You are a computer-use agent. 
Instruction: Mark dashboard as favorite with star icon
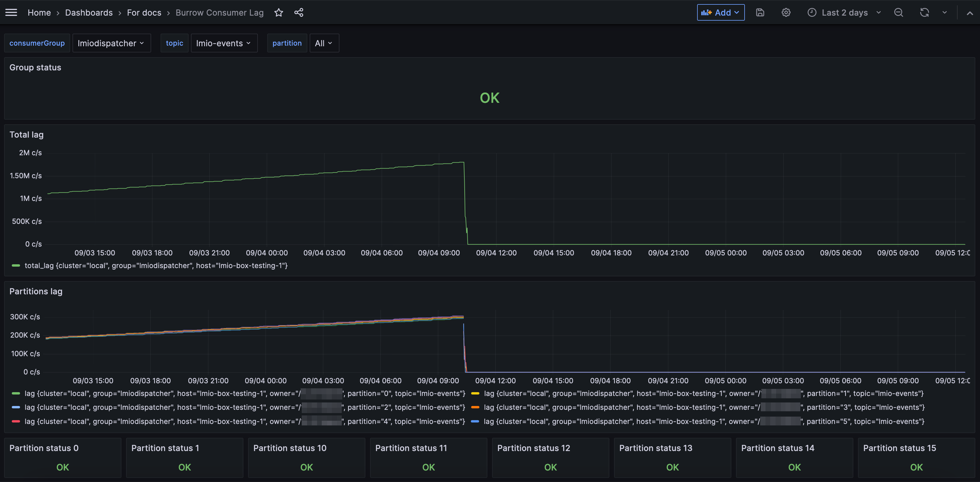[x=278, y=13]
